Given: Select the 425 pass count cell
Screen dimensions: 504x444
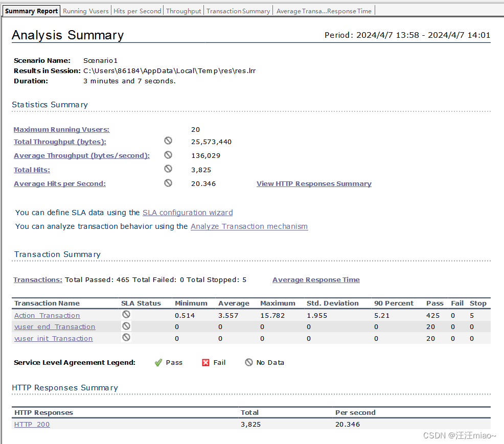Looking at the screenshot, I should point(433,316).
